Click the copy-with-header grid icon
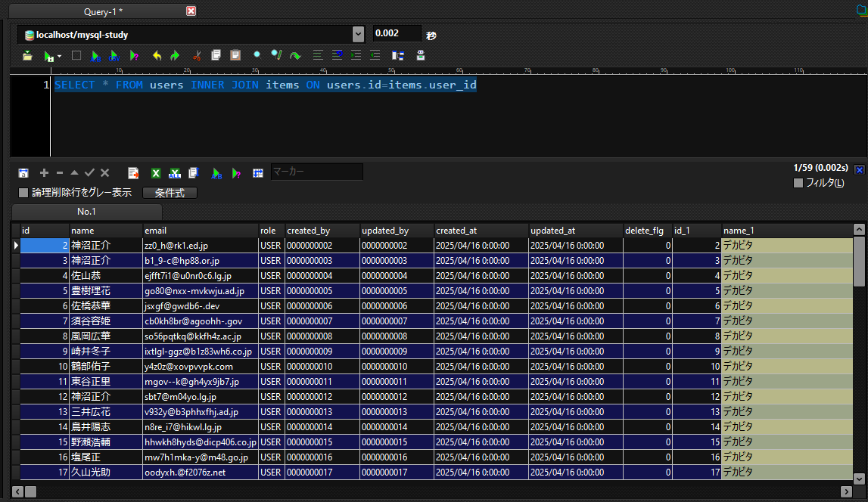 click(x=193, y=172)
